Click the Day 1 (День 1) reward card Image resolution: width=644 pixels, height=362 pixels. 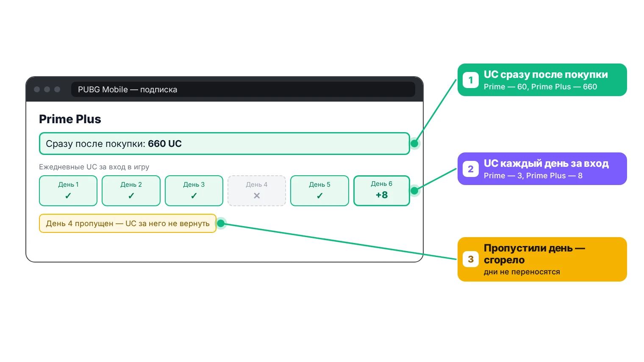(x=68, y=191)
